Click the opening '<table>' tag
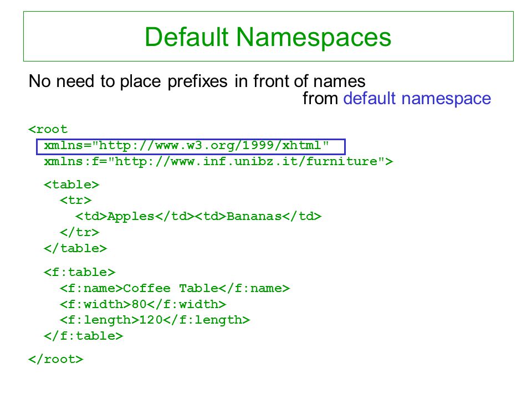The width and height of the screenshot is (532, 399). tap(71, 185)
